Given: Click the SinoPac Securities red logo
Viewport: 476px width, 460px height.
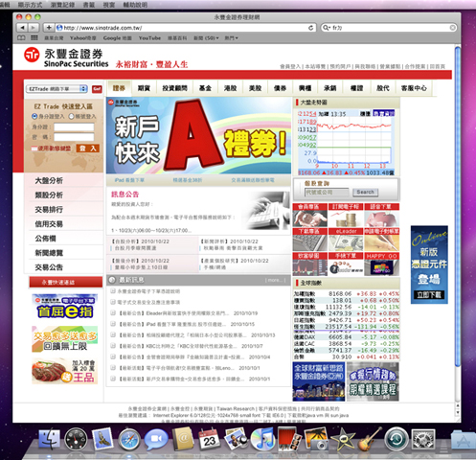Looking at the screenshot, I should tap(32, 55).
